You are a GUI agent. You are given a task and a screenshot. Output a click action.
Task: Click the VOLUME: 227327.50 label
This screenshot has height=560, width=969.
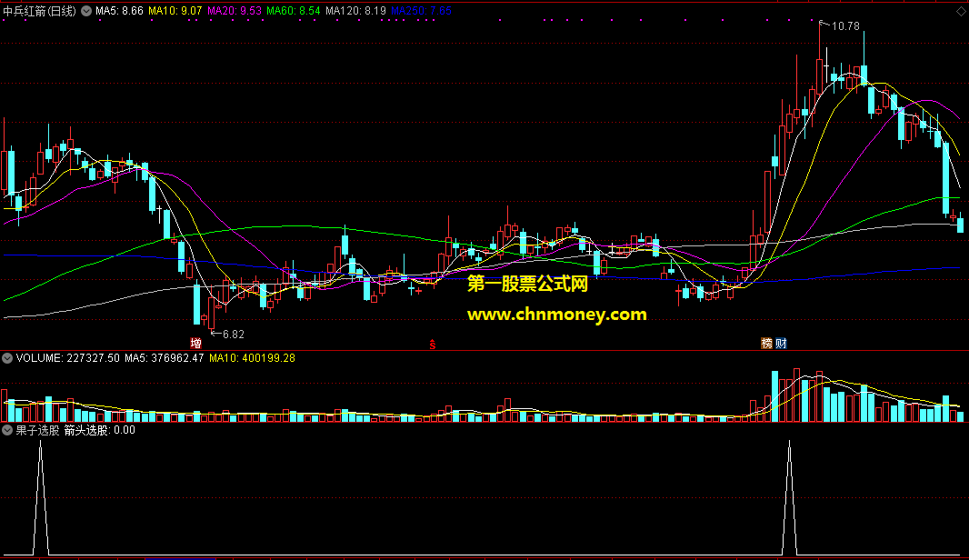pos(68,358)
